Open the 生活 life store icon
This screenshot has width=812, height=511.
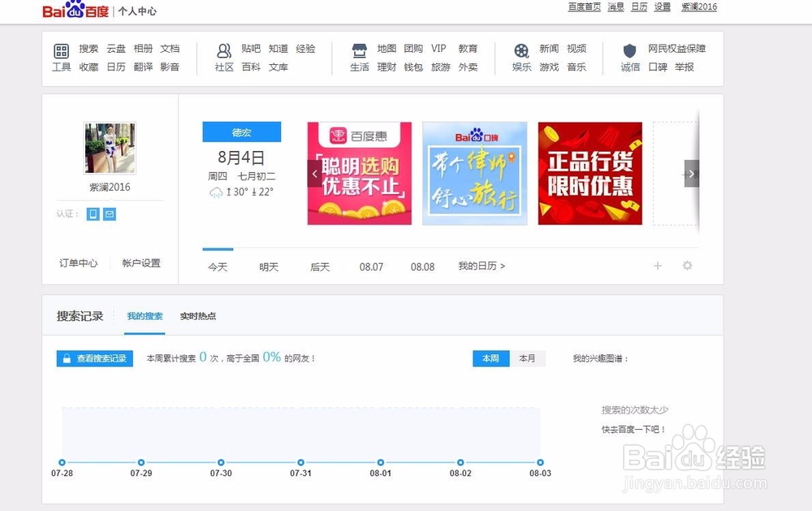click(x=360, y=51)
